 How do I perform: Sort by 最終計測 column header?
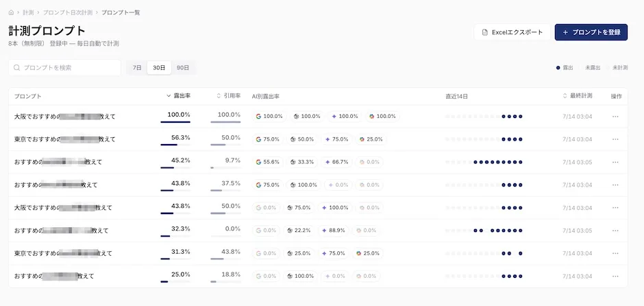pyautogui.click(x=578, y=96)
